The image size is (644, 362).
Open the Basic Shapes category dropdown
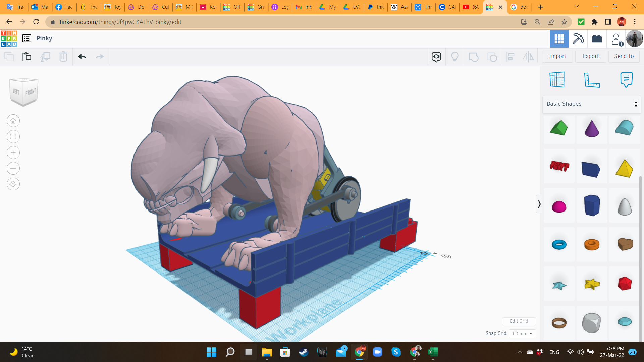592,104
